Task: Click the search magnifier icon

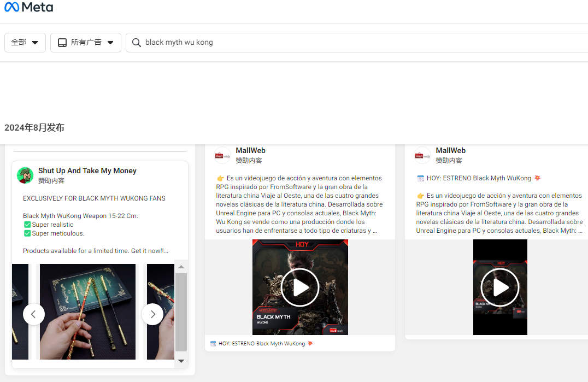Action: tap(137, 43)
